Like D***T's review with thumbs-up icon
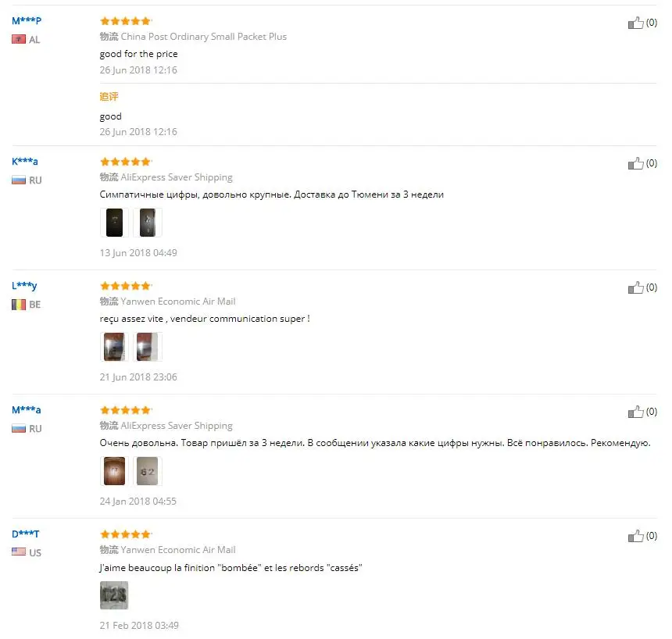Viewport: 672px width, 639px height. pyautogui.click(x=635, y=536)
